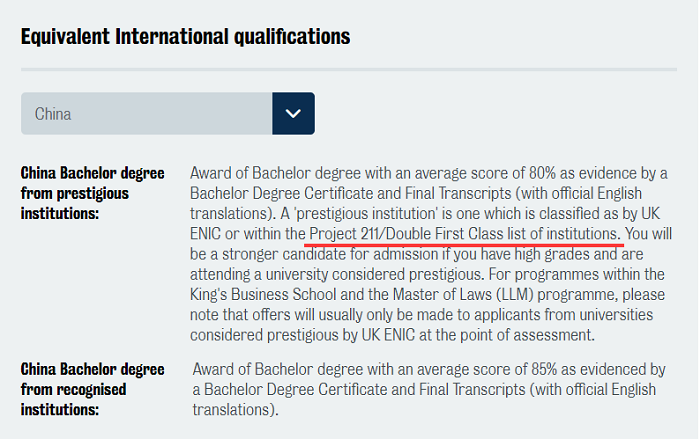Click the horizontal divider below the heading
Image resolution: width=700 pixels, height=439 pixels.
click(x=349, y=69)
